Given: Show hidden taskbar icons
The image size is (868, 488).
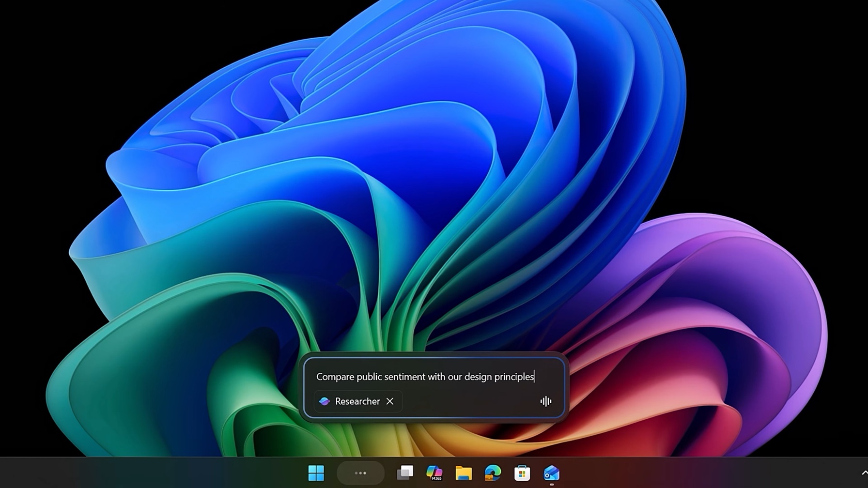Looking at the screenshot, I should [360, 473].
